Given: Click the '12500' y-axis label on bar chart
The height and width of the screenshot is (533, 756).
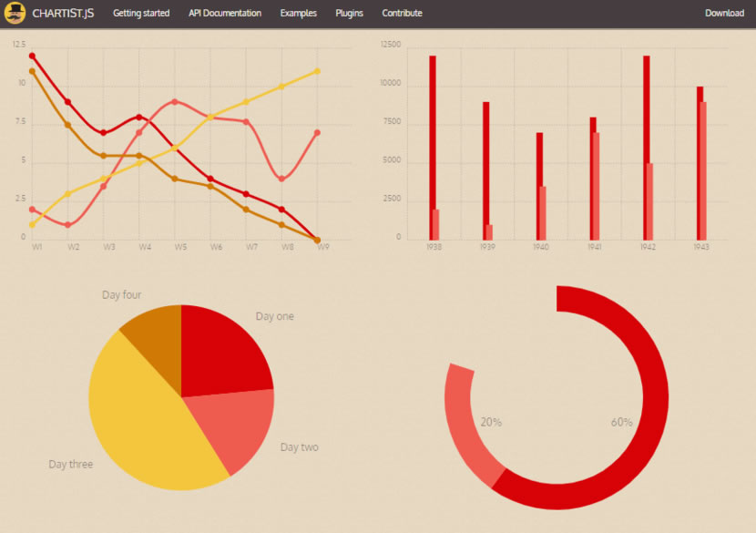Looking at the screenshot, I should pos(391,45).
